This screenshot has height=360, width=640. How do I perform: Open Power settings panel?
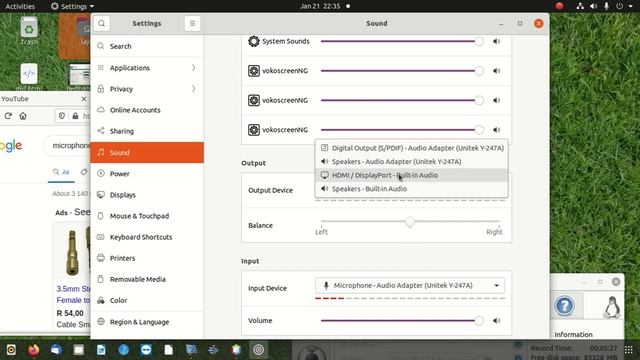click(x=147, y=173)
